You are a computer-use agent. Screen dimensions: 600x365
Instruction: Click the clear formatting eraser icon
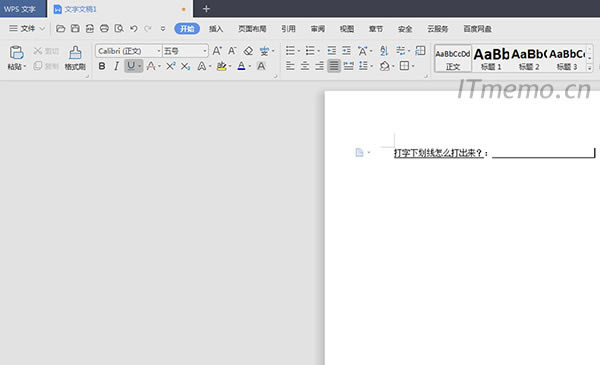tap(248, 51)
